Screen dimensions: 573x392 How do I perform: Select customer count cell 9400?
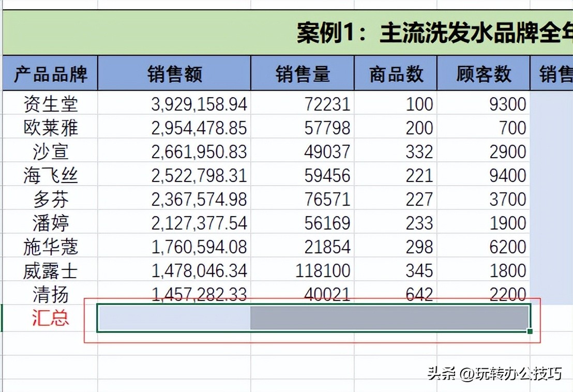click(x=484, y=174)
